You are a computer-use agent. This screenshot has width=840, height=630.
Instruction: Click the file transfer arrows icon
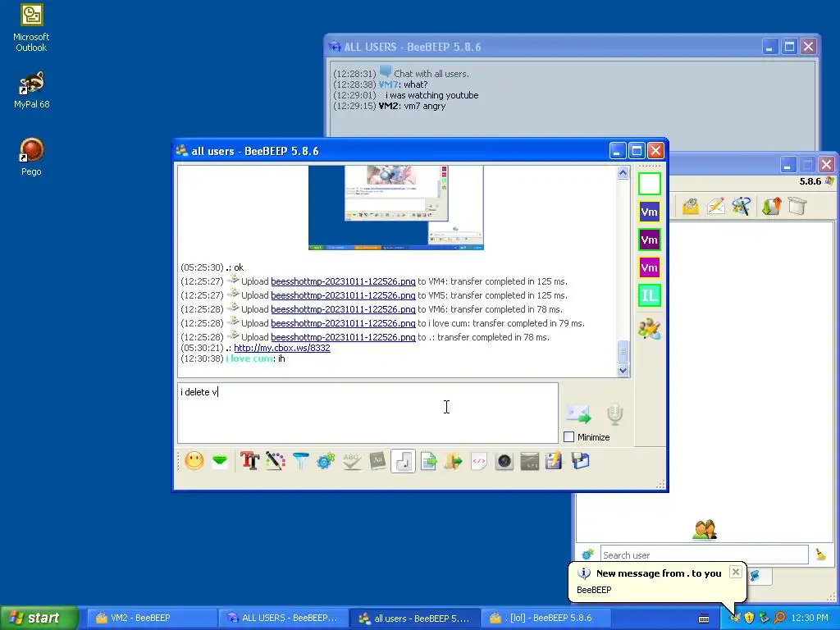tap(771, 206)
